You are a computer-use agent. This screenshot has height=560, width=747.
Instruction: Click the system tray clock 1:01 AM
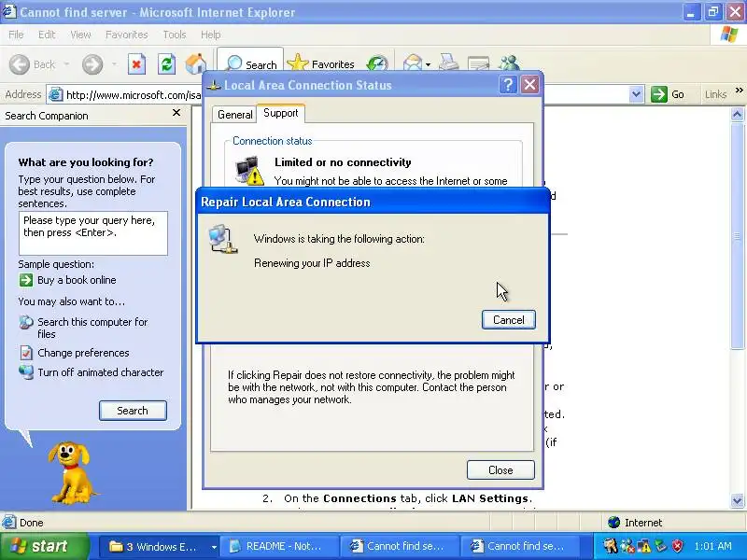point(712,546)
